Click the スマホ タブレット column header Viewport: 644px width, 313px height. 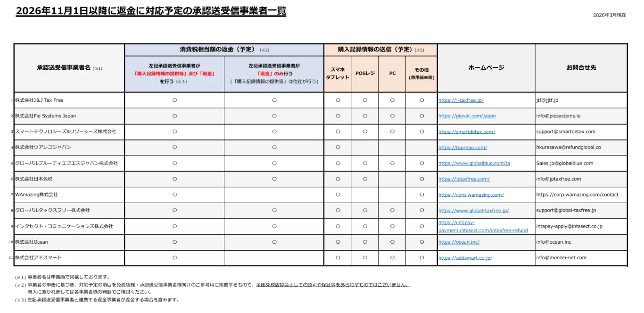(338, 74)
